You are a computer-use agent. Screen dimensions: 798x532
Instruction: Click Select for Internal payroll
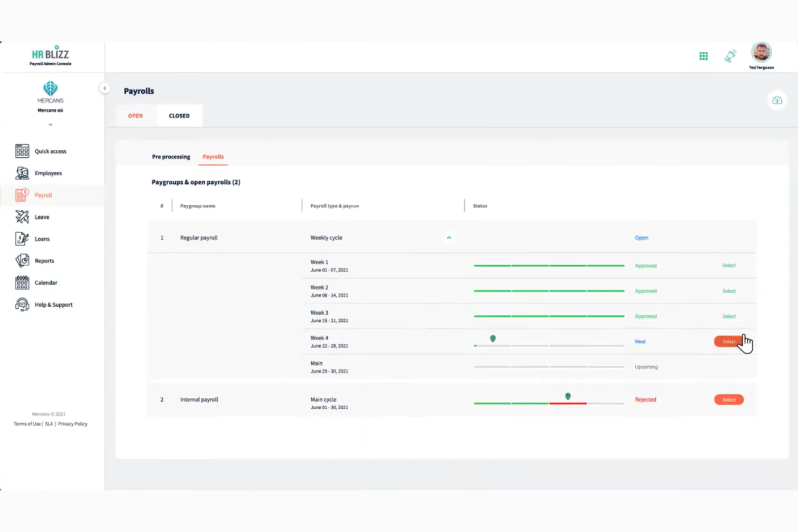pos(729,399)
